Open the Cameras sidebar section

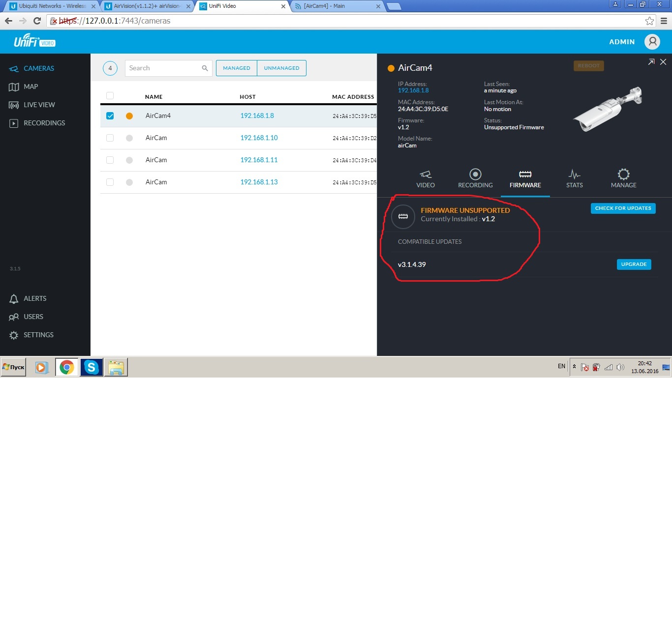click(x=31, y=68)
